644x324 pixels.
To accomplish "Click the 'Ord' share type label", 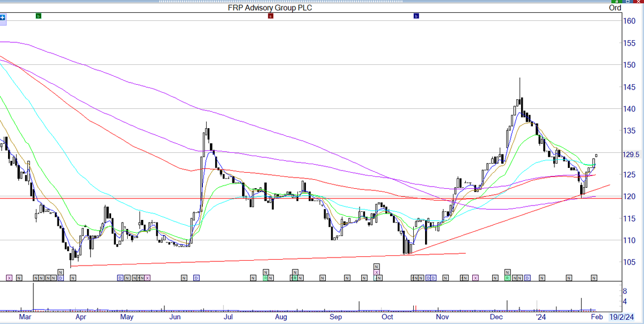I will (x=615, y=8).
